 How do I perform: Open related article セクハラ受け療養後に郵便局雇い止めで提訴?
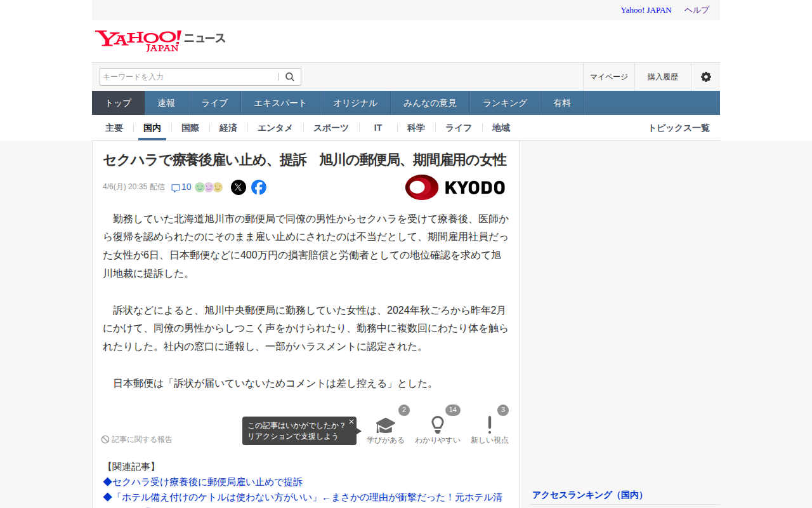203,482
